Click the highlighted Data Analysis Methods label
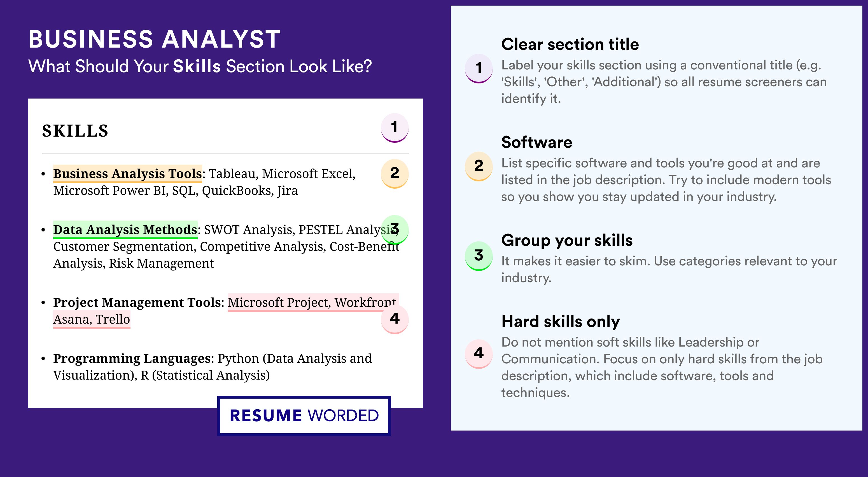 (x=125, y=230)
